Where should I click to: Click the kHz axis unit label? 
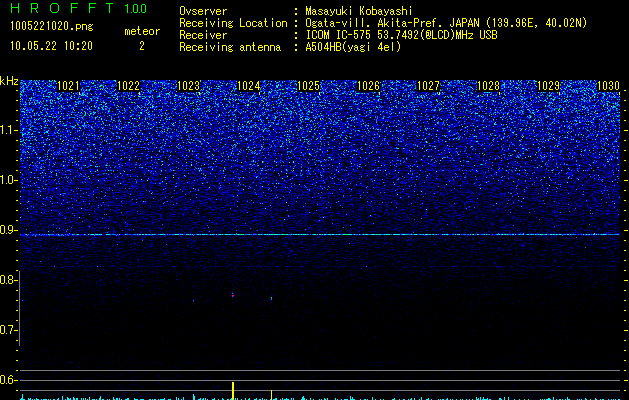(x=9, y=81)
